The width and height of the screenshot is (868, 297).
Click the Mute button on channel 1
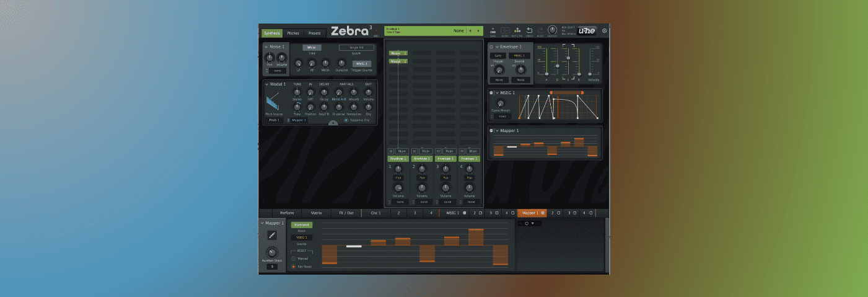tap(391, 151)
